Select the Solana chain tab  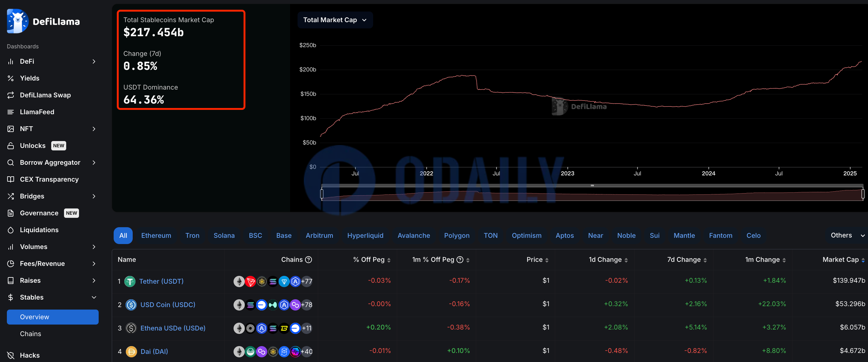click(224, 235)
